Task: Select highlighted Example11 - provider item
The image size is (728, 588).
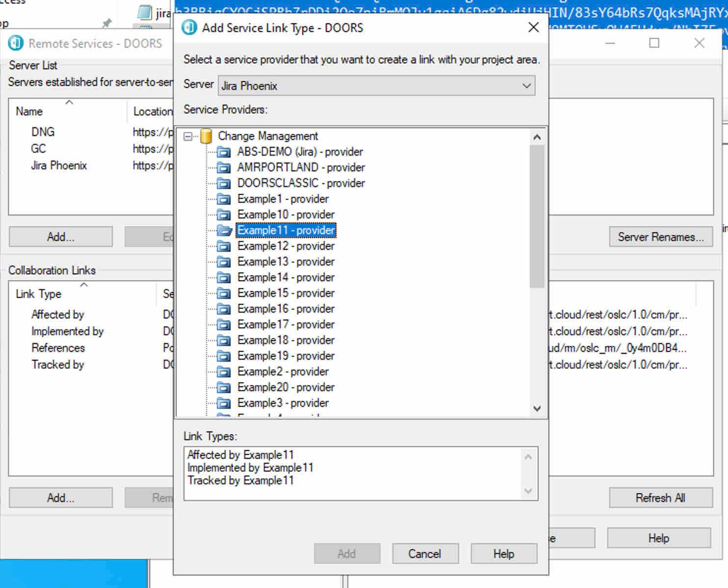Action: pyautogui.click(x=286, y=230)
